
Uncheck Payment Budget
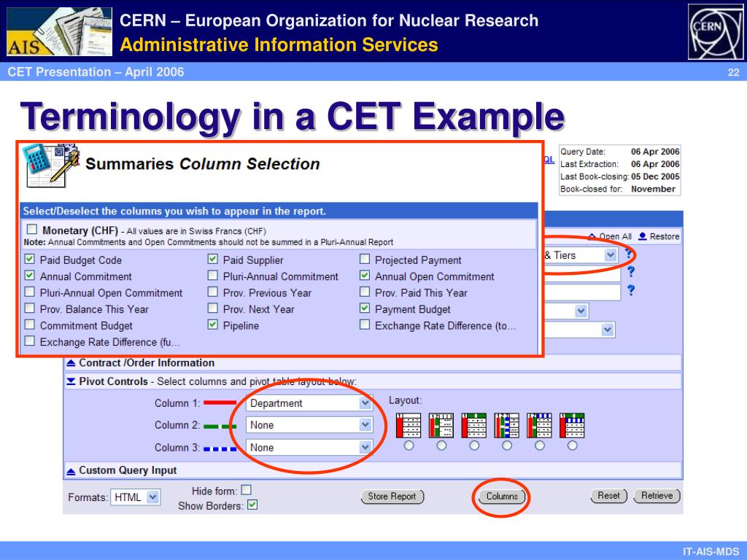[x=365, y=308]
